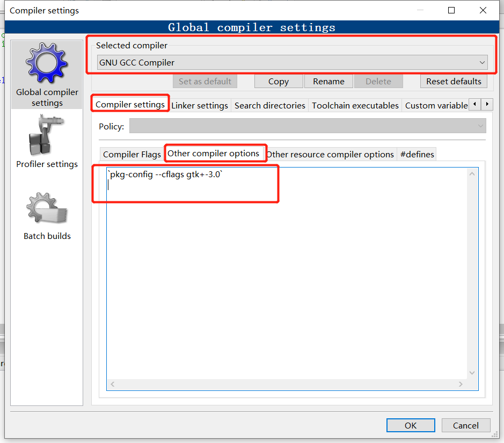Select the Compiler Flags tab

[131, 154]
